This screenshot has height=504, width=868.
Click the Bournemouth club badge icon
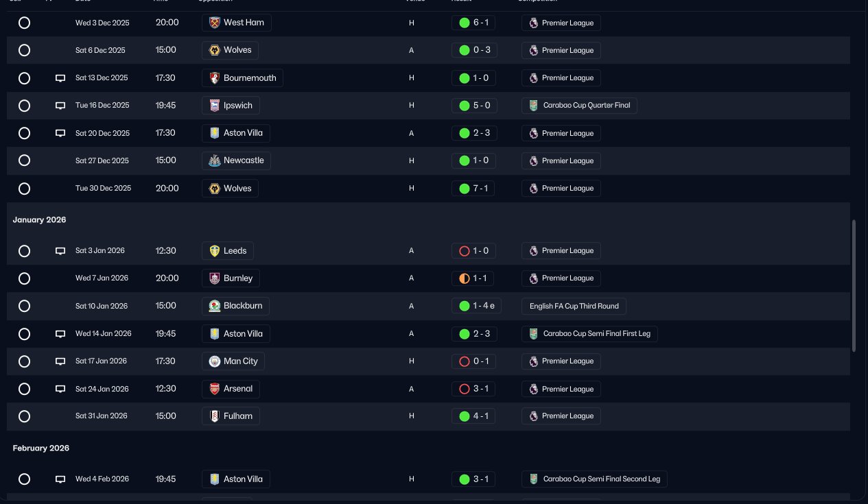click(x=215, y=78)
